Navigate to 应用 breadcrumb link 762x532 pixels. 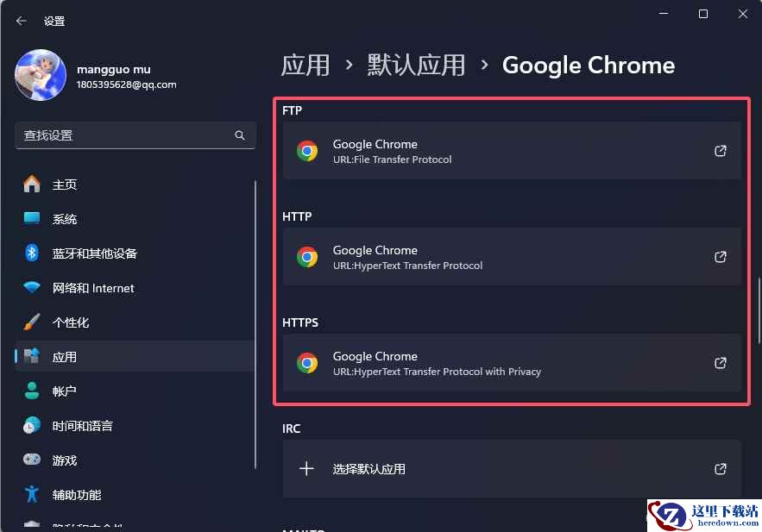305,65
